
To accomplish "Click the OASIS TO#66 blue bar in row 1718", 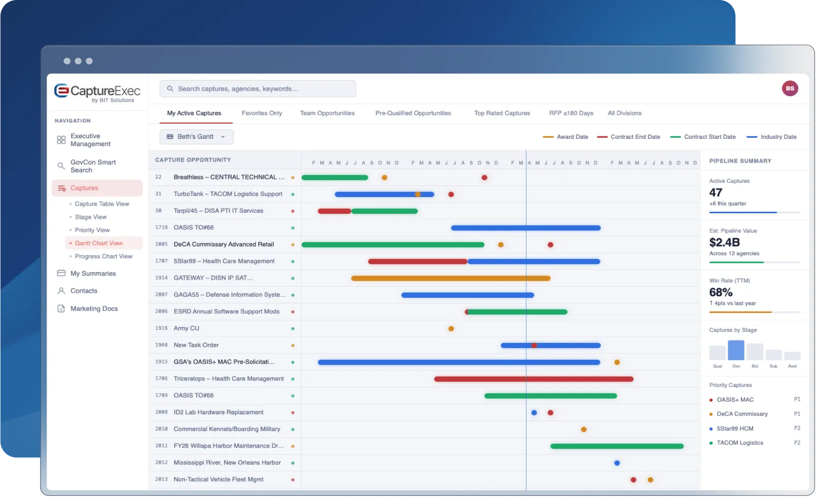I will coord(526,228).
